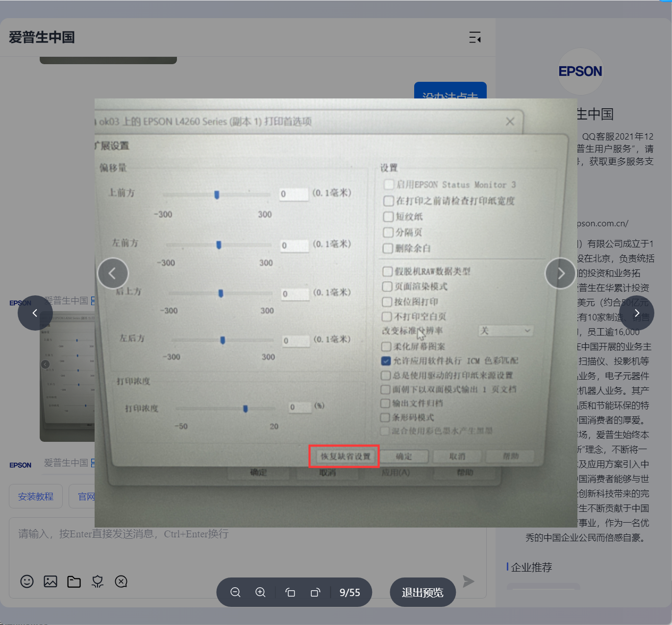Toggle 分隔页 checkbox

pos(388,232)
